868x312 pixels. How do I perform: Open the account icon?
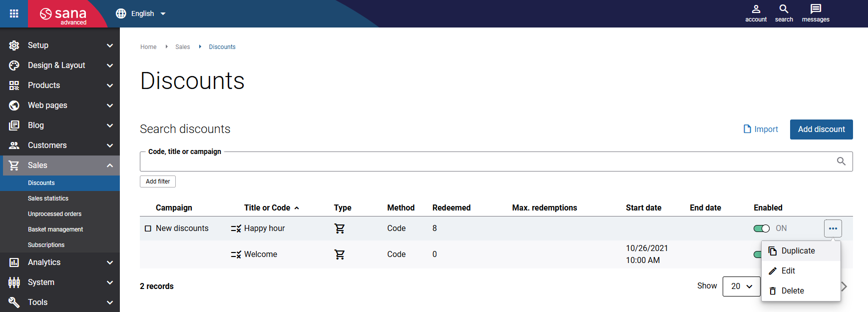[756, 13]
